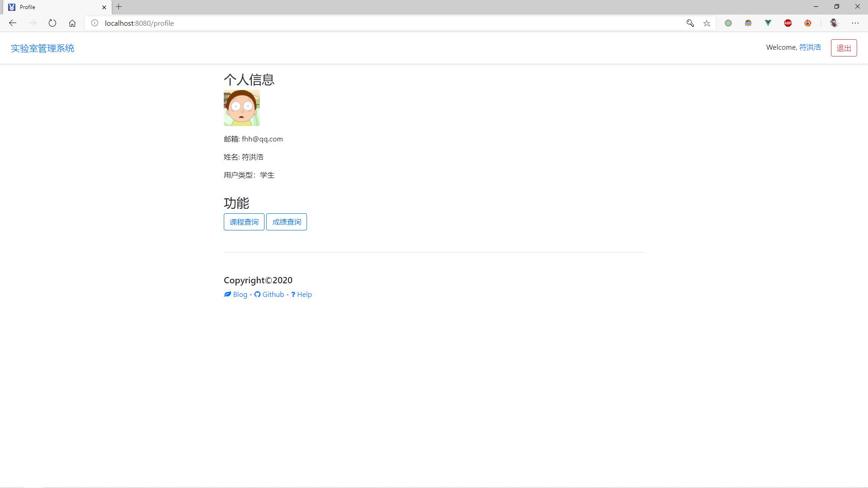Screen dimensions: 868x488
Task: Open the Adblock Plus extension
Action: [788, 23]
